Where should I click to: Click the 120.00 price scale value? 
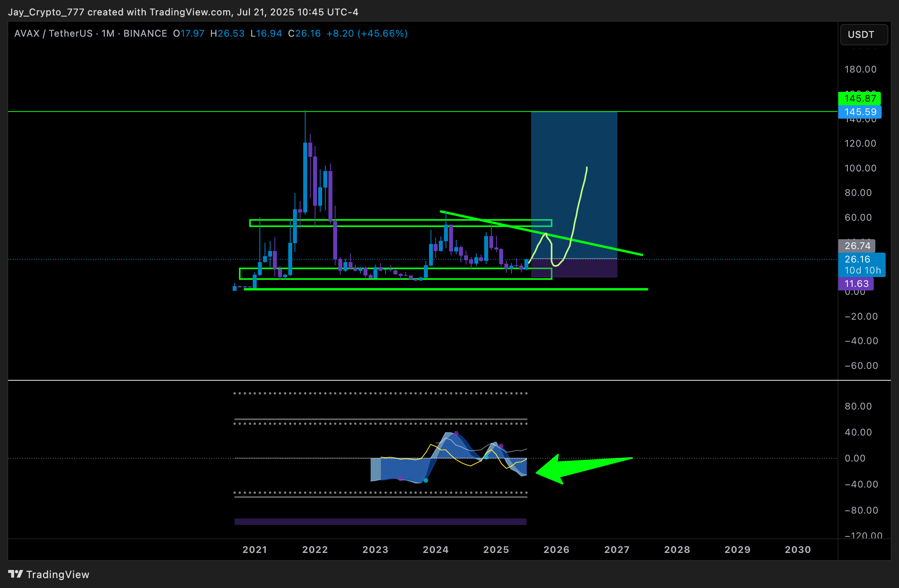click(860, 143)
